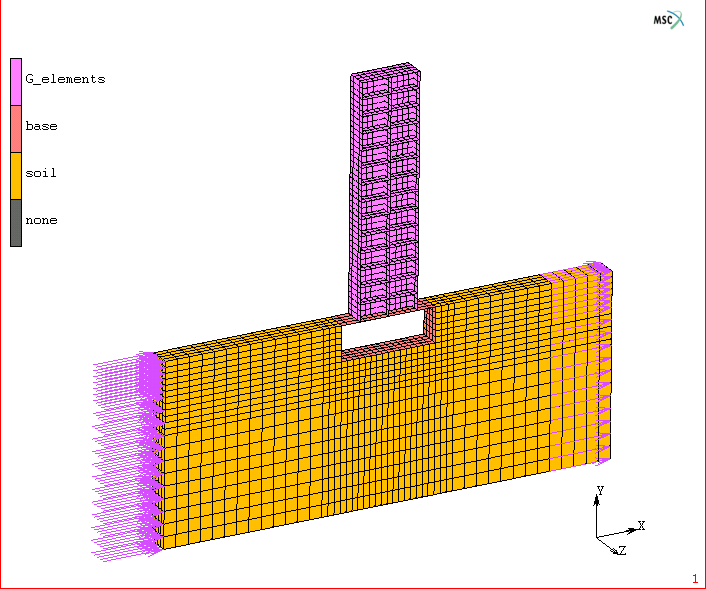Click the Y axis label
The image size is (706, 589).
click(600, 490)
